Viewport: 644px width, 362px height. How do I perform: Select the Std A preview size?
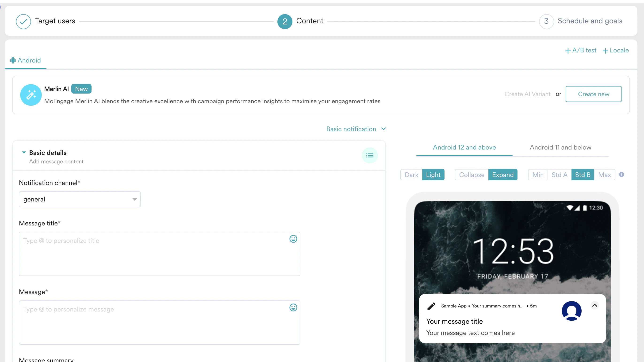click(x=559, y=175)
